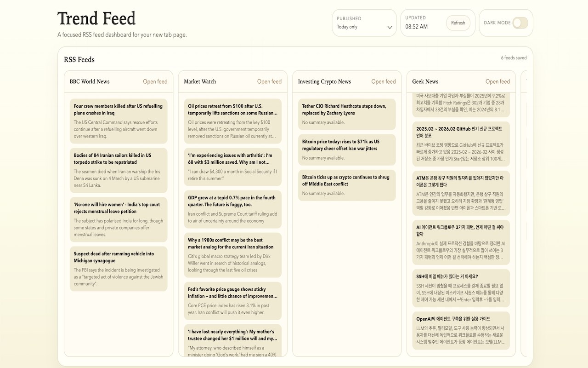Click the Market Watch feed title
This screenshot has height=368, width=588.
click(200, 81)
